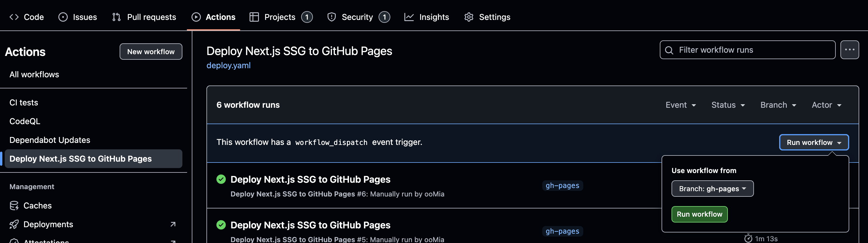Screen dimensions: 868x243
Task: Open the Security tab
Action: click(x=359, y=17)
